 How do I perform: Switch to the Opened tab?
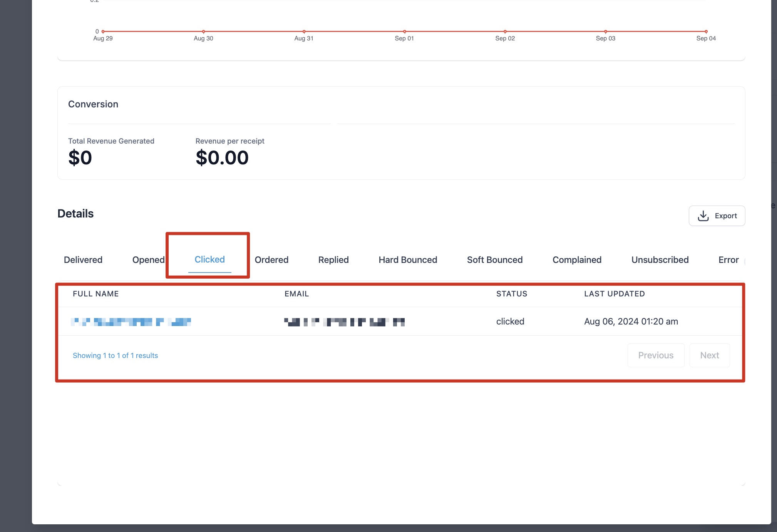click(x=148, y=260)
